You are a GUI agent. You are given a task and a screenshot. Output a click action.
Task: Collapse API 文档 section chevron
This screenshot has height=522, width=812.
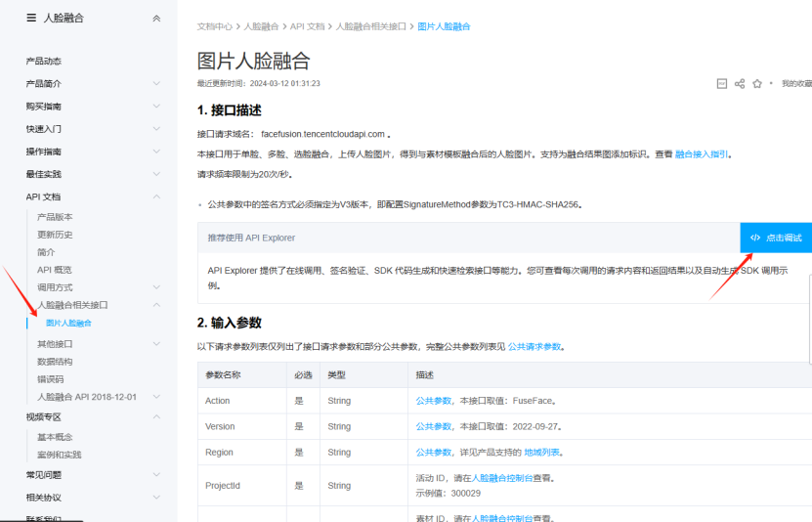(156, 196)
